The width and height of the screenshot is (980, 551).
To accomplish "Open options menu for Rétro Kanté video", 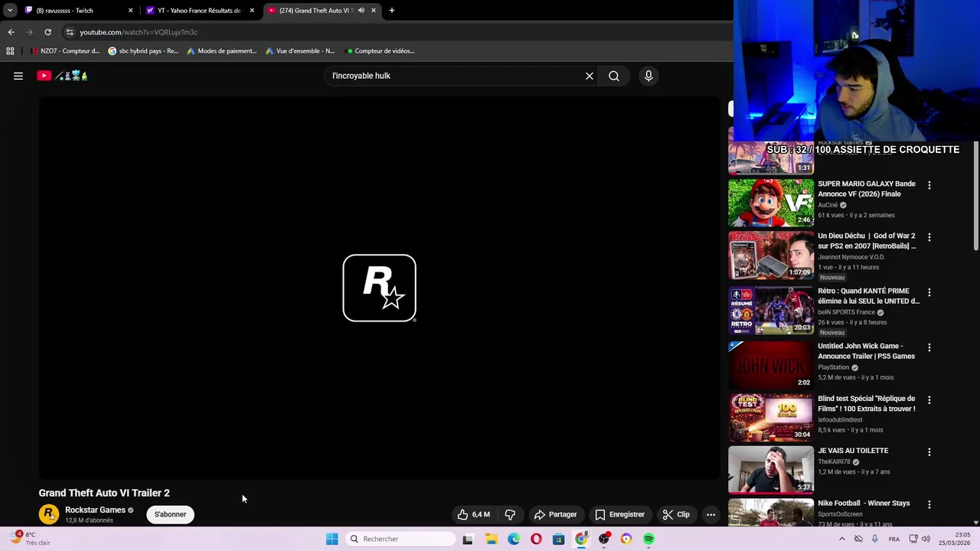I will [x=929, y=292].
